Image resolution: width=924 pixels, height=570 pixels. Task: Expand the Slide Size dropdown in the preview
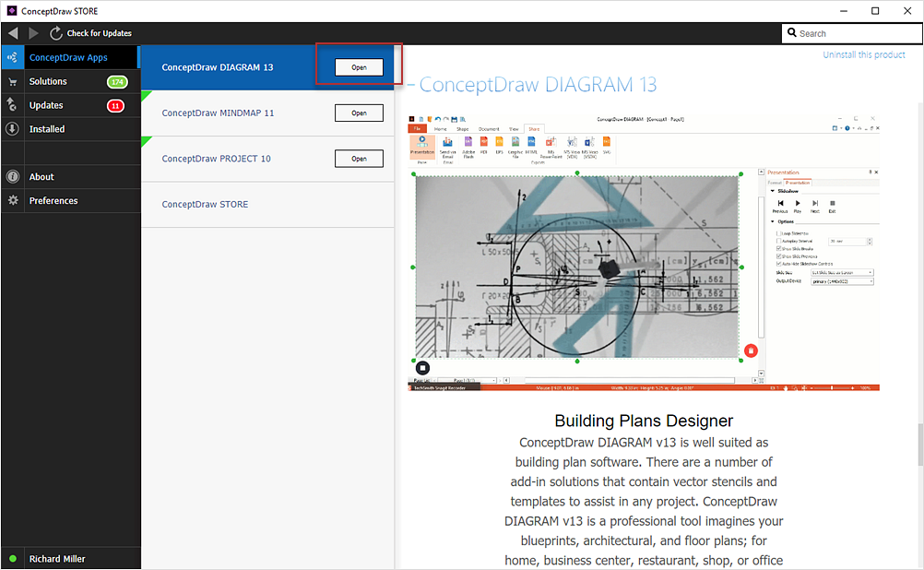pyautogui.click(x=842, y=273)
